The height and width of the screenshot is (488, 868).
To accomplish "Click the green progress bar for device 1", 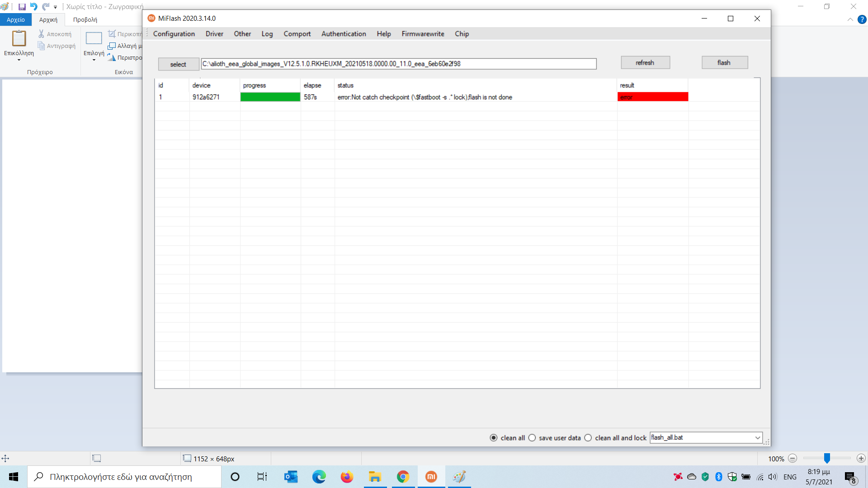I will [x=270, y=97].
